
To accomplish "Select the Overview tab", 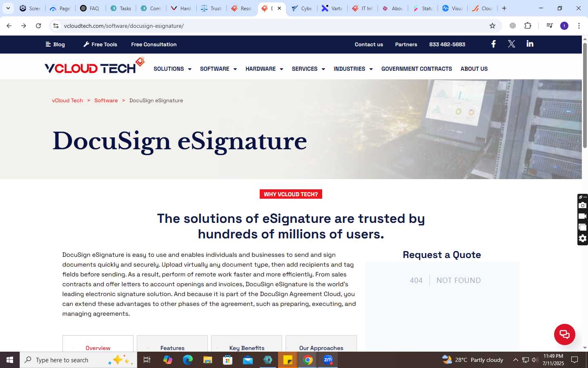I will pos(98,344).
